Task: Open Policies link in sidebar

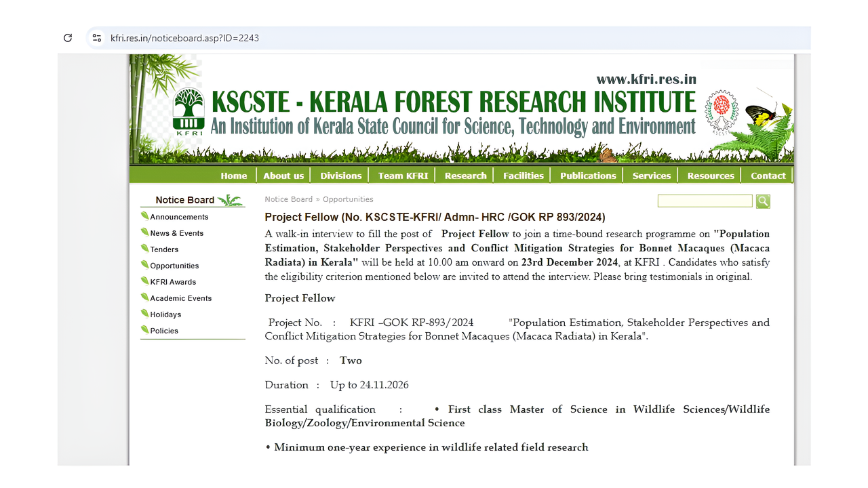Action: (164, 331)
